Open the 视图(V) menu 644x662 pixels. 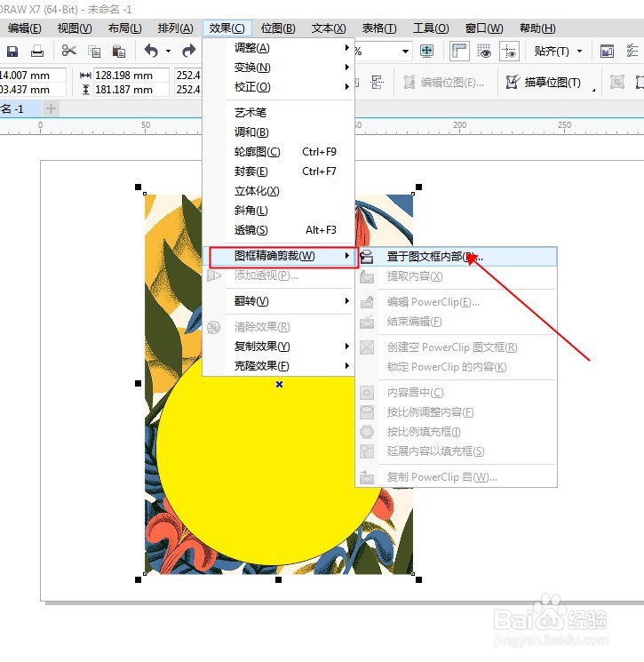[75, 28]
